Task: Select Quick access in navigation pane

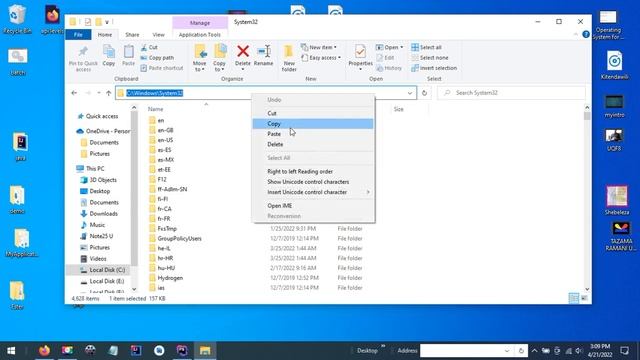Action: (x=102, y=116)
